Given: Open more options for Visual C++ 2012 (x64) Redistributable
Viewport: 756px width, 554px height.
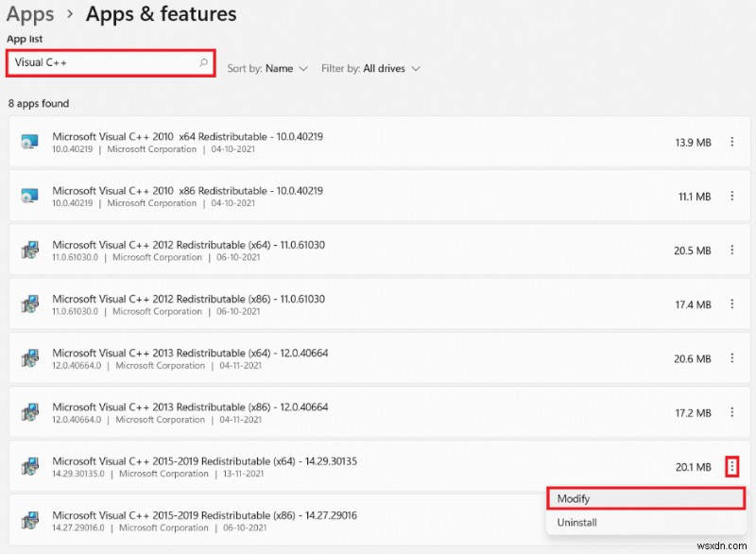Looking at the screenshot, I should [731, 250].
